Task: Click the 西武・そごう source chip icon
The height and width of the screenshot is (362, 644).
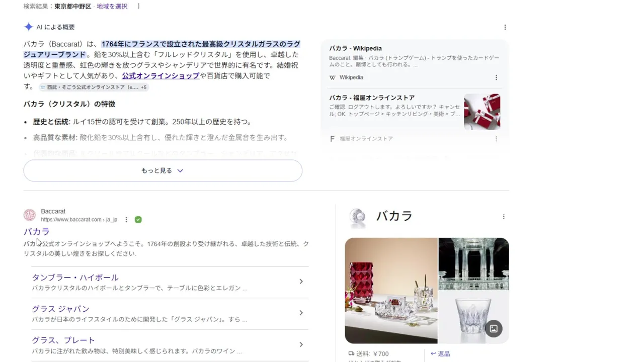Action: tap(43, 87)
